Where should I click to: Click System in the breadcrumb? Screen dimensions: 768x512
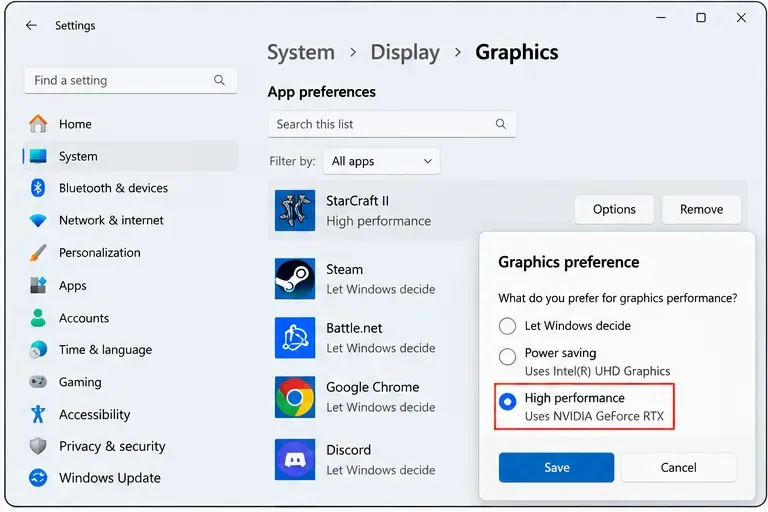click(x=301, y=52)
